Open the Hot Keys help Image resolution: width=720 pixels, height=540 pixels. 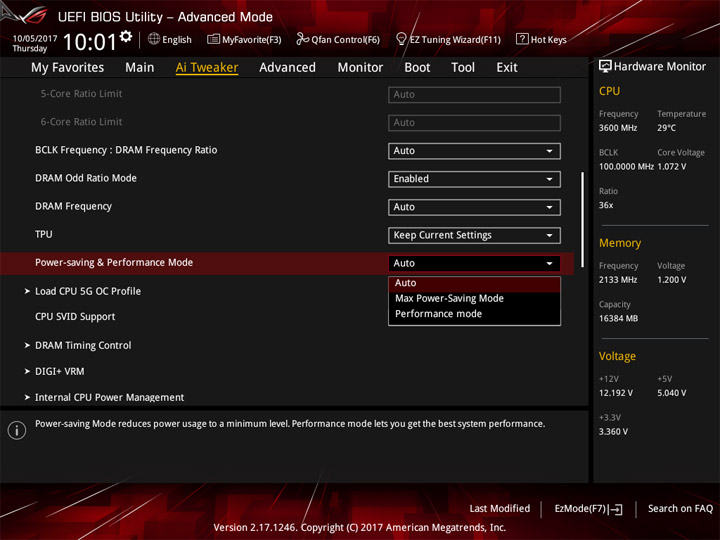(x=541, y=39)
